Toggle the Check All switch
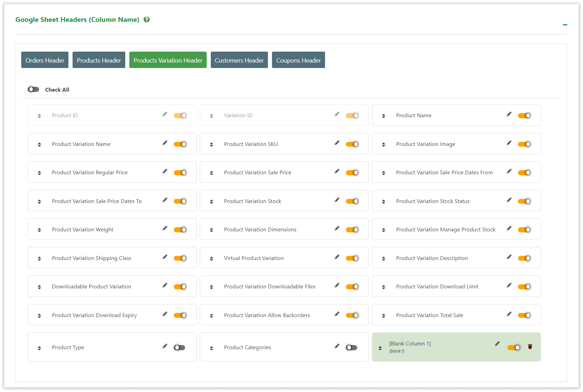 click(33, 89)
